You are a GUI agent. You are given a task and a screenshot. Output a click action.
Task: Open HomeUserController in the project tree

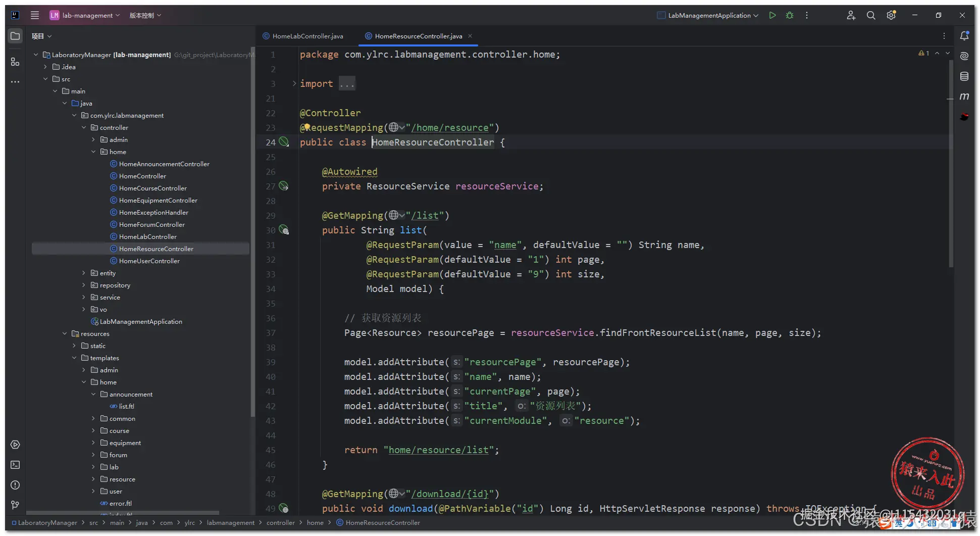[x=149, y=261]
